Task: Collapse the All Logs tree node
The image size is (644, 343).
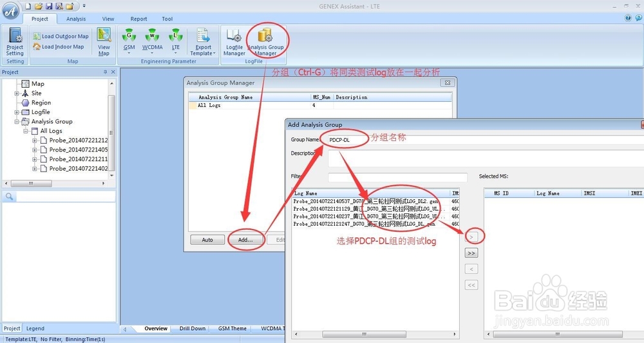Action: 26,131
